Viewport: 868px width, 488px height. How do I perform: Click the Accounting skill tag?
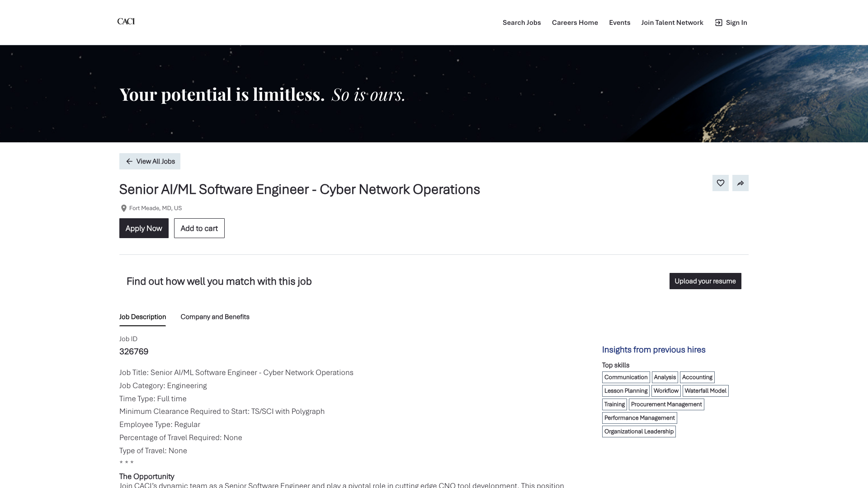pyautogui.click(x=697, y=377)
